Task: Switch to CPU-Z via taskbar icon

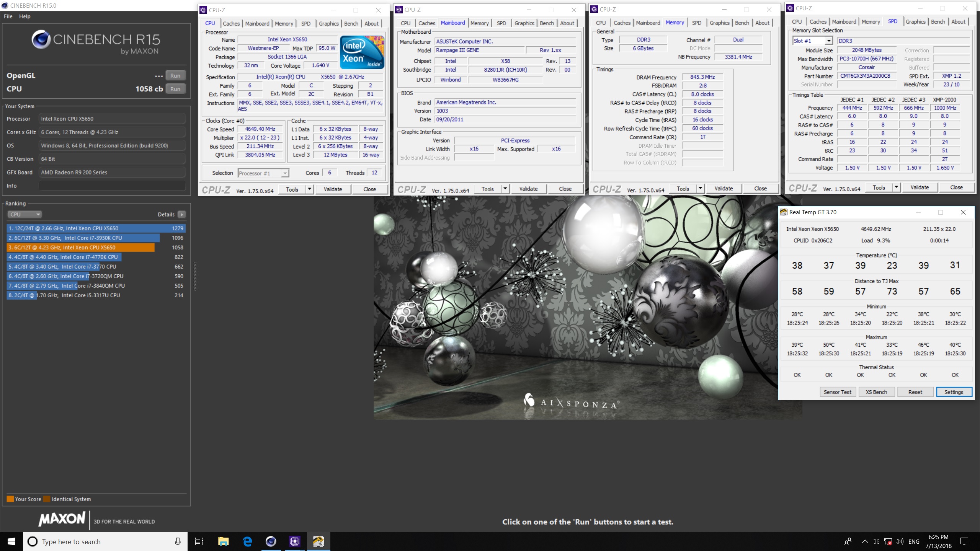Action: tap(294, 541)
